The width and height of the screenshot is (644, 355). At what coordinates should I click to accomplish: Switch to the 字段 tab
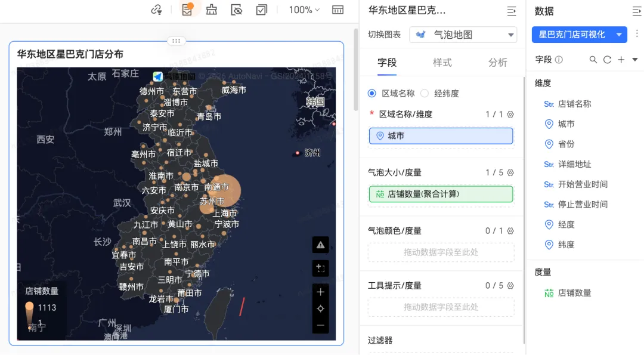click(387, 63)
